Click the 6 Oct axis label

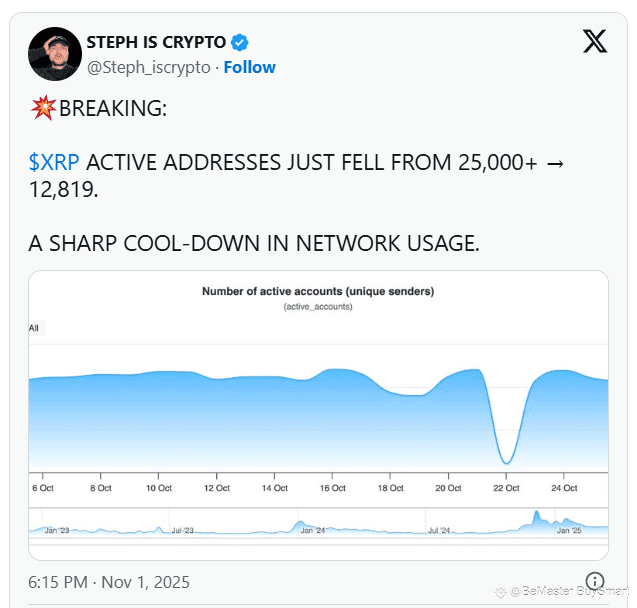(45, 488)
